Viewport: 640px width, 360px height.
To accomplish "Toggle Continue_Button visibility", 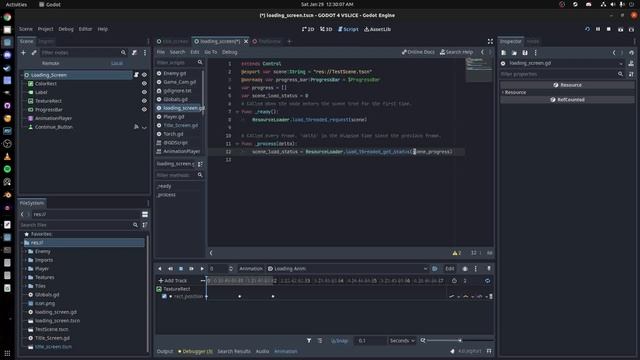I will [x=144, y=127].
